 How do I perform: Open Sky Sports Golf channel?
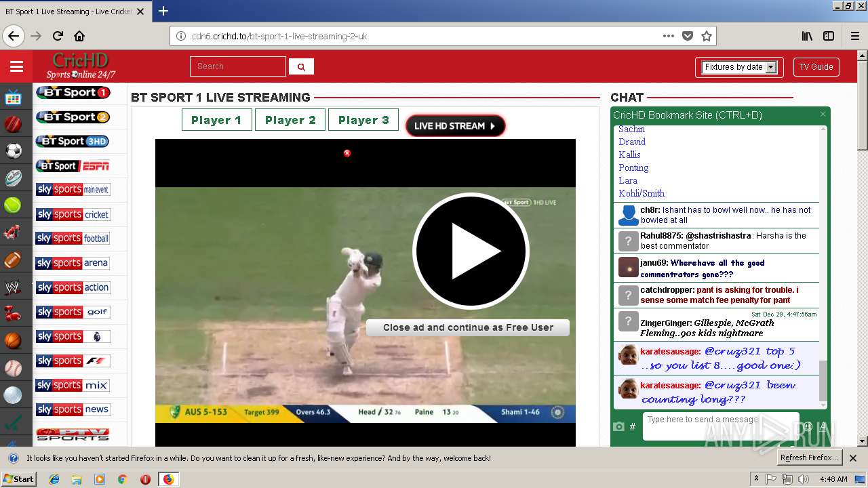(x=73, y=312)
